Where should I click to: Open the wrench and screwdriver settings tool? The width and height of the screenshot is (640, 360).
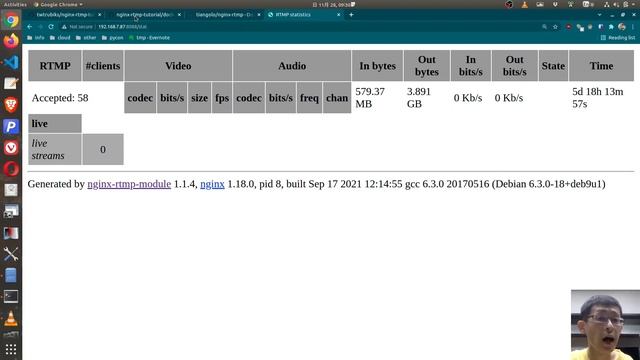(x=11, y=254)
